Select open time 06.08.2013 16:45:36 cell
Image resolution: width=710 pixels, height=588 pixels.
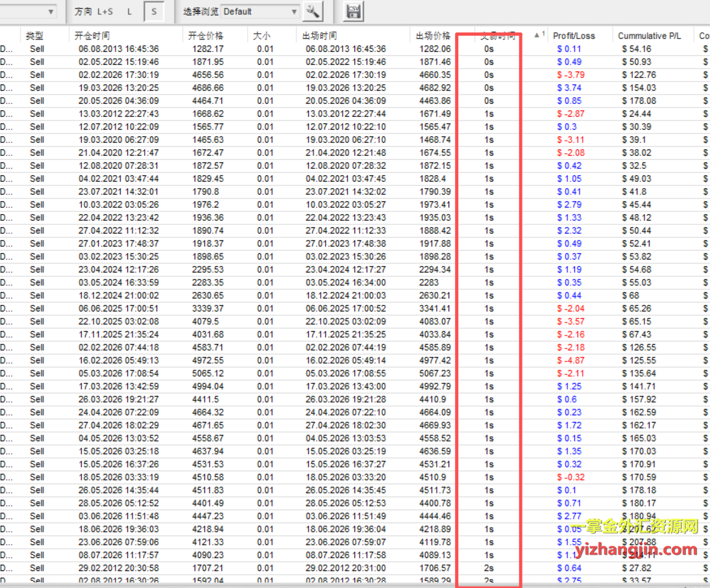[x=119, y=49]
